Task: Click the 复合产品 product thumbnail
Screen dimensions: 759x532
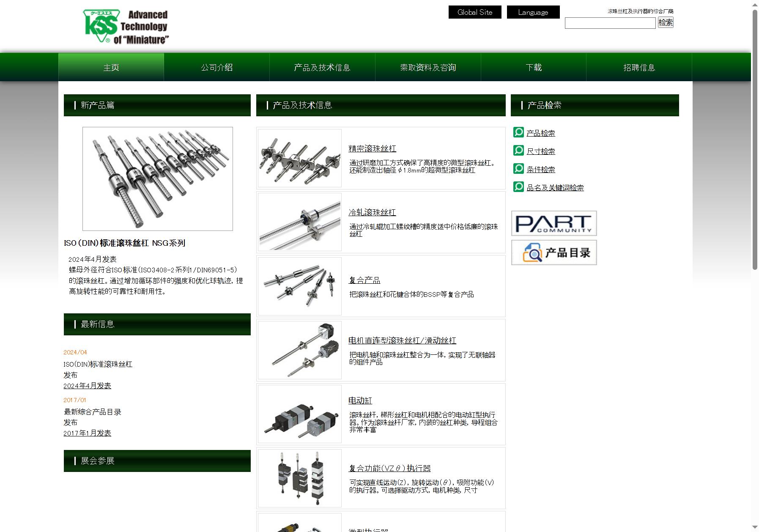Action: (300, 286)
